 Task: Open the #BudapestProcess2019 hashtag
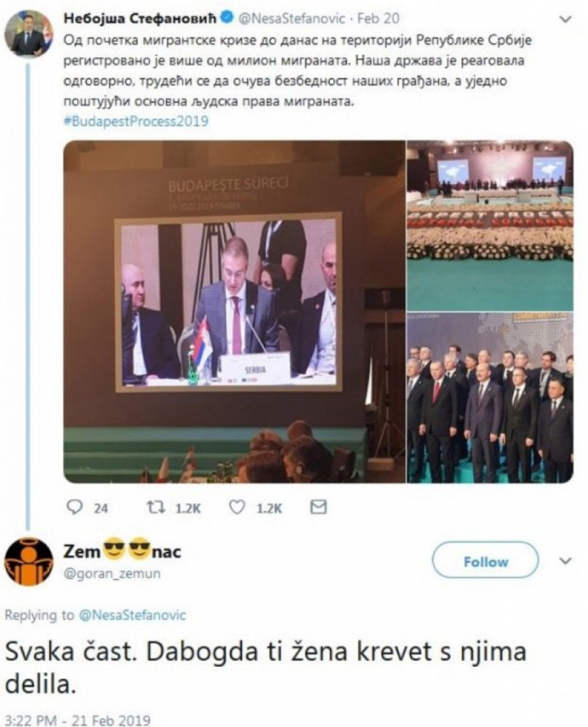click(x=135, y=122)
